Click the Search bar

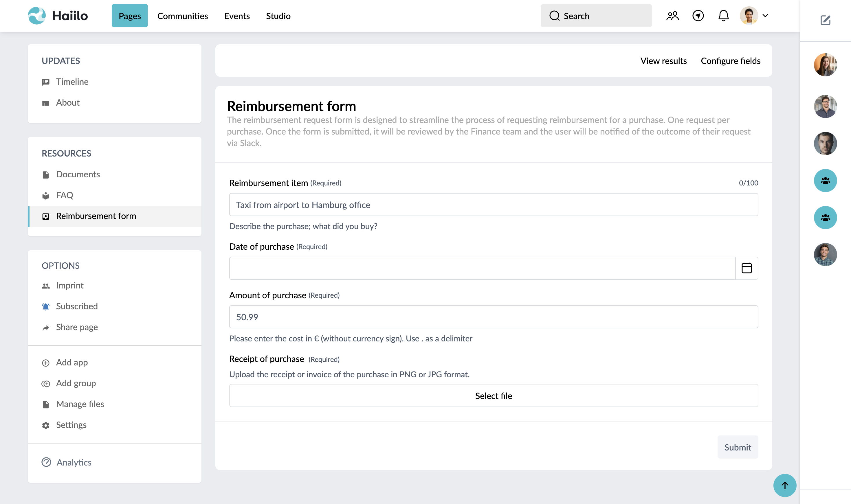pos(595,15)
